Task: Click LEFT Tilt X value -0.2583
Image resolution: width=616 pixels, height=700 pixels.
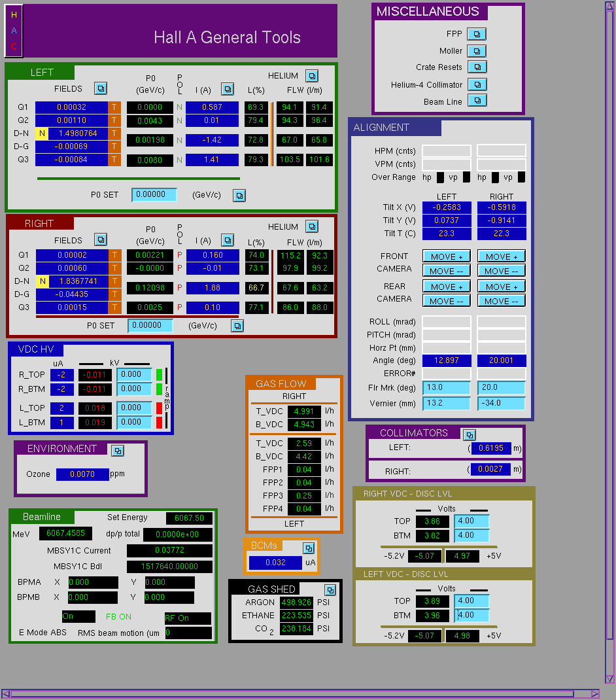Action: [x=447, y=207]
